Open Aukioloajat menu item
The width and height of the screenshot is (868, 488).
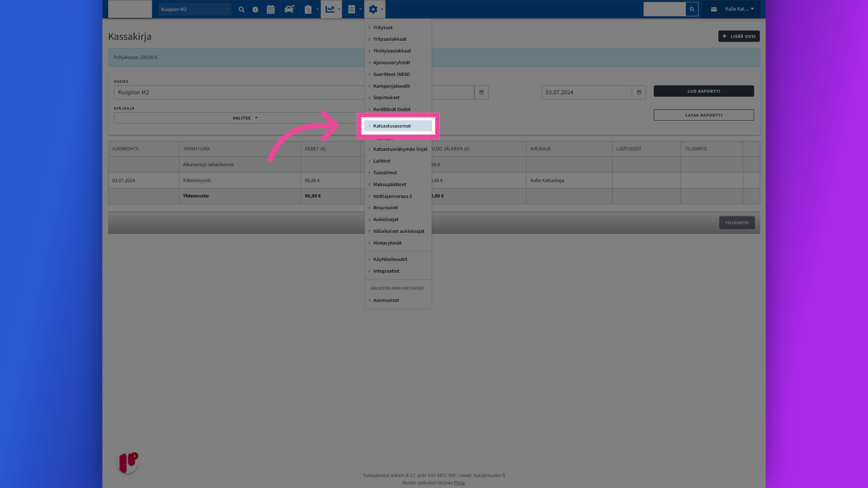coord(386,220)
